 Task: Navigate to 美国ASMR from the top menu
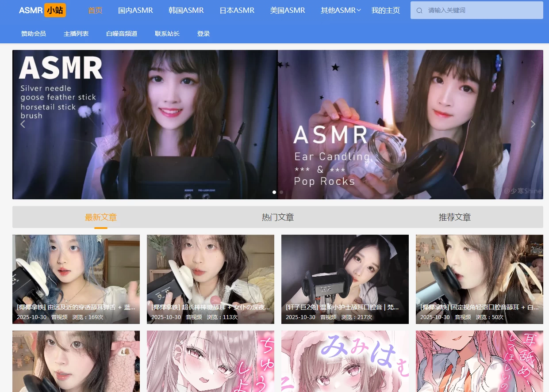288,10
